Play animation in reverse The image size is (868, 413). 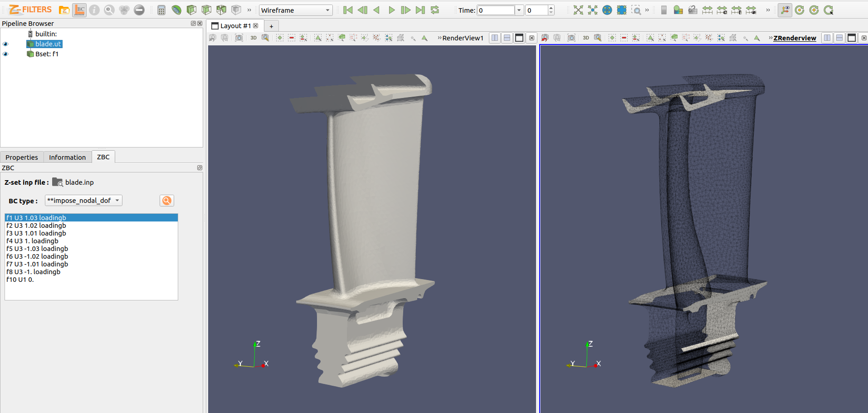(376, 10)
